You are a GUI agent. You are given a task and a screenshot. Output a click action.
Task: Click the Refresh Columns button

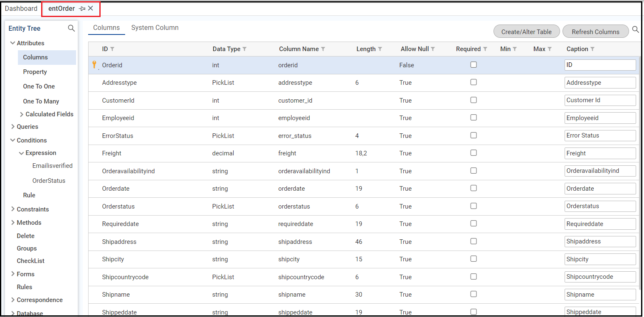click(595, 32)
